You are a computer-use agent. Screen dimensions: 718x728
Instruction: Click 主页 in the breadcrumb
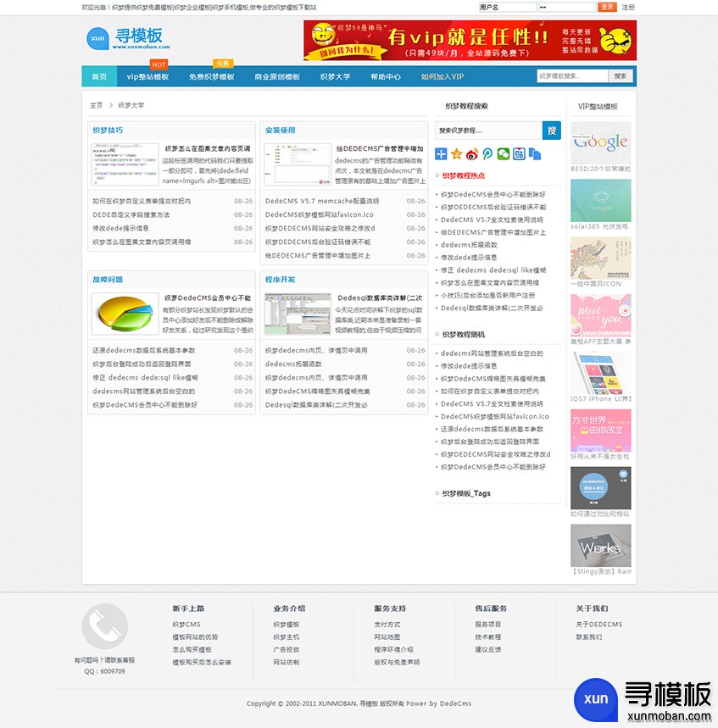point(96,105)
